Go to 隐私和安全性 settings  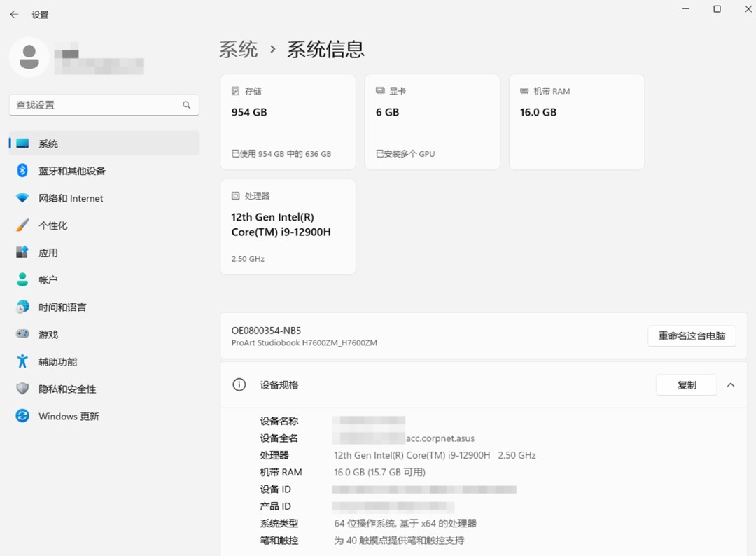104,389
